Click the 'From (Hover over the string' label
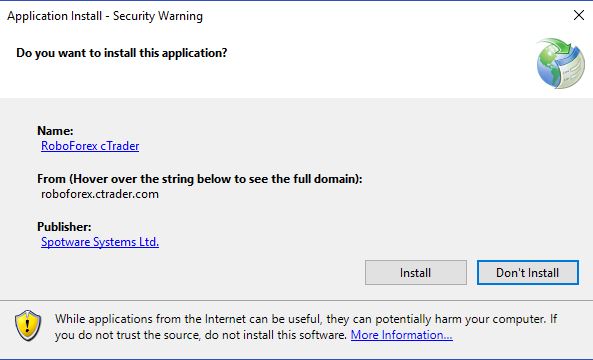Image resolution: width=593 pixels, height=360 pixels. pos(200,179)
